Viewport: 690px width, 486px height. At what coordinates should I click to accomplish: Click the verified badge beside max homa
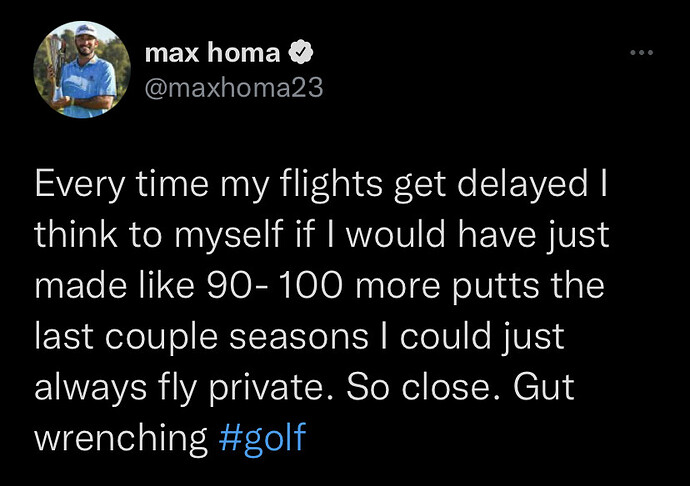coord(297,50)
